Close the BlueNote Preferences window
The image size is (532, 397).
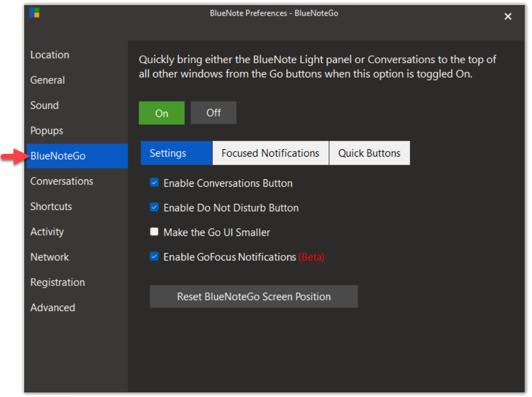coord(507,16)
